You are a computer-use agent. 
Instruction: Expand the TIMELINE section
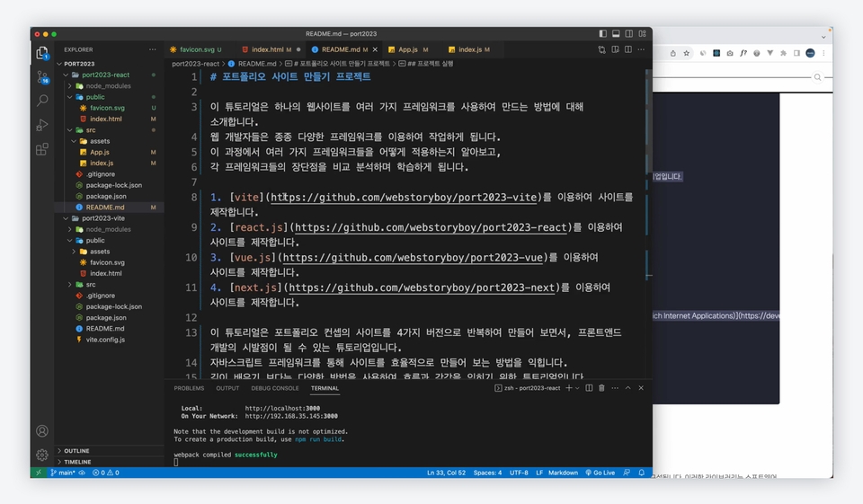[109, 462]
